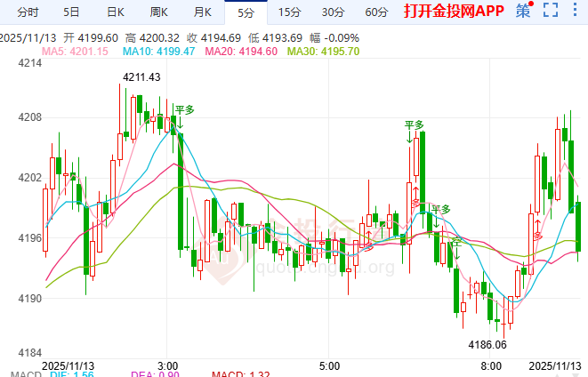Click the MA10: 4199.47 indicator label
This screenshot has height=377, width=588.
[159, 52]
